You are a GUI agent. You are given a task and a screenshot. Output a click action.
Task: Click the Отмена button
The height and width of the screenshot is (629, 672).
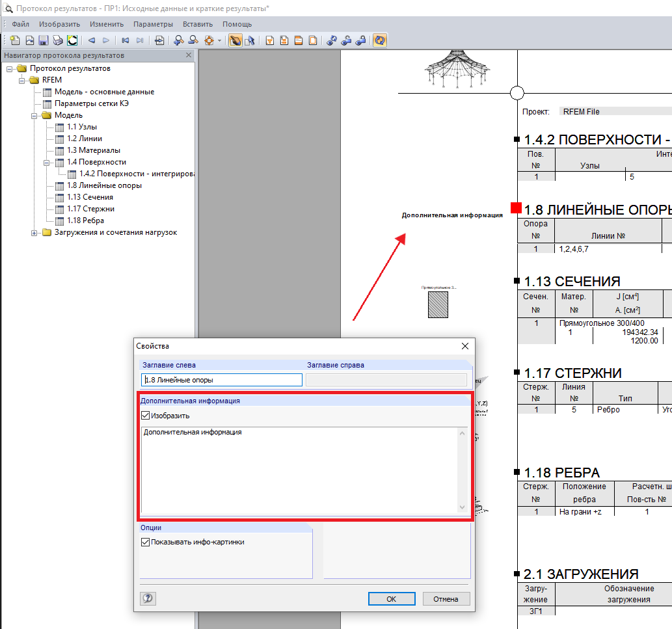click(446, 599)
